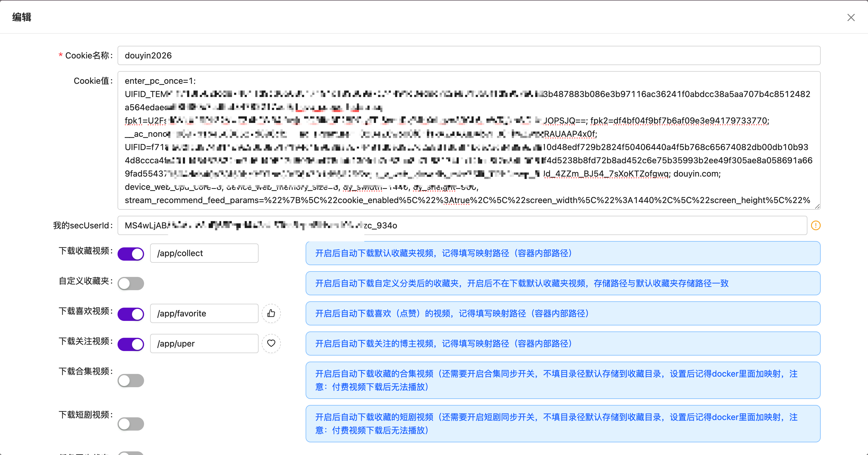868x455 pixels.
Task: Enable the download collection videos toggle
Action: (x=131, y=381)
